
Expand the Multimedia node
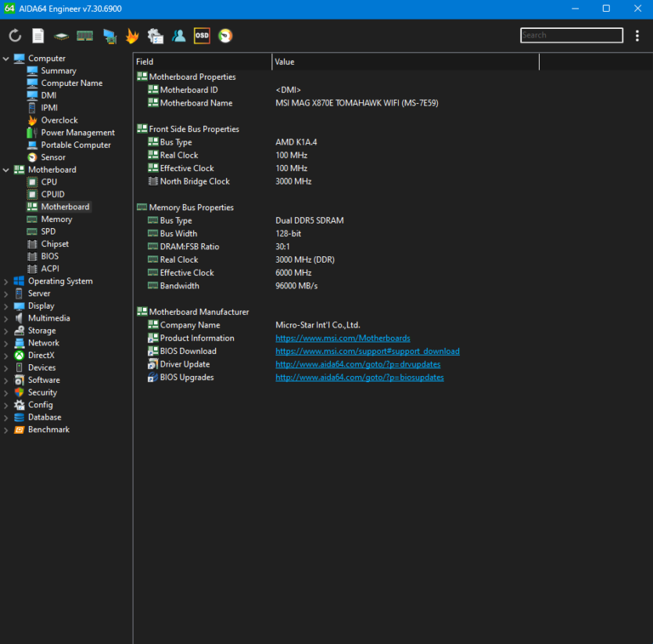point(5,318)
